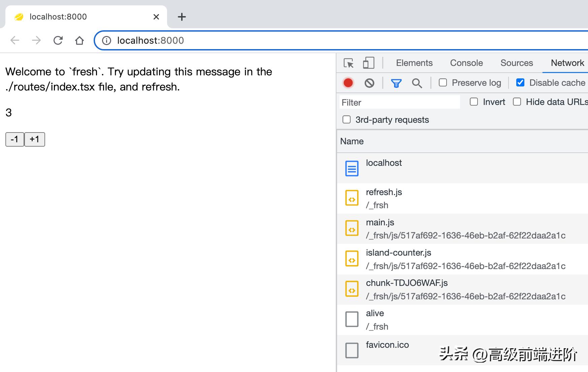Close the localhost:8000 tab

(156, 17)
